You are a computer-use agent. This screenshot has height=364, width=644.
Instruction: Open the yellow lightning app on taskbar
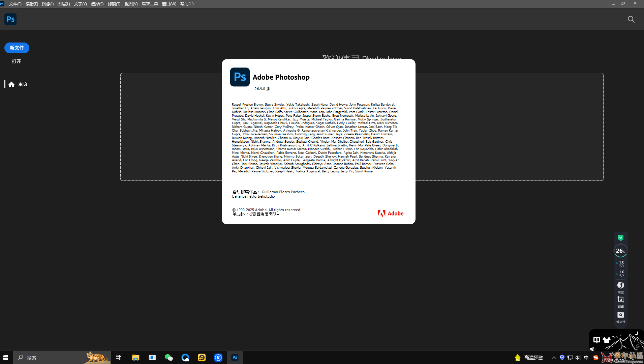click(x=202, y=358)
